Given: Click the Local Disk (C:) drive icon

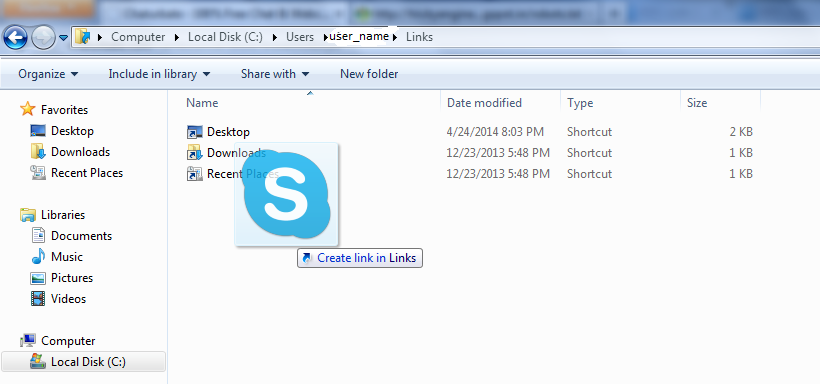Looking at the screenshot, I should [38, 362].
